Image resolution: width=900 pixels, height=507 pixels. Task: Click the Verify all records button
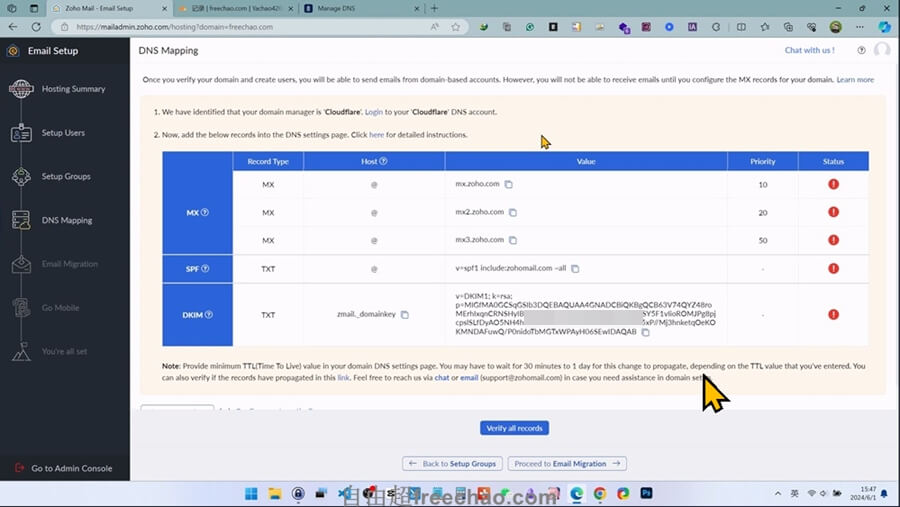[514, 428]
